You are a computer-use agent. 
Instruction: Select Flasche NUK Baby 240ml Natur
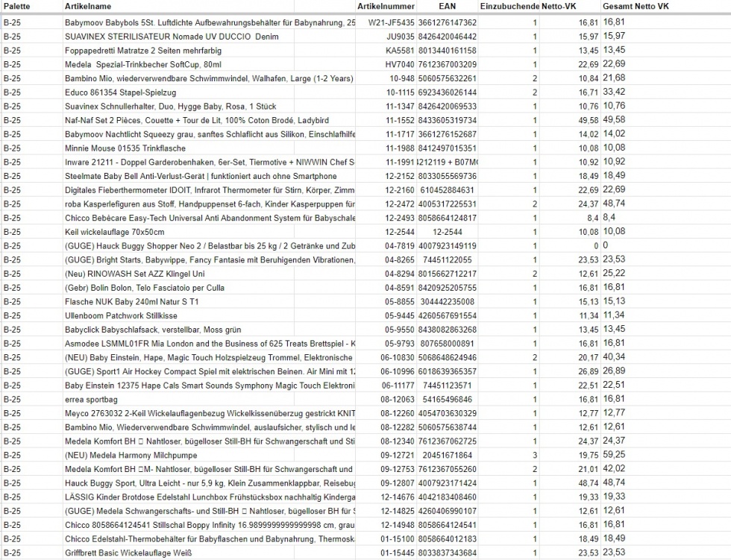[x=131, y=302]
